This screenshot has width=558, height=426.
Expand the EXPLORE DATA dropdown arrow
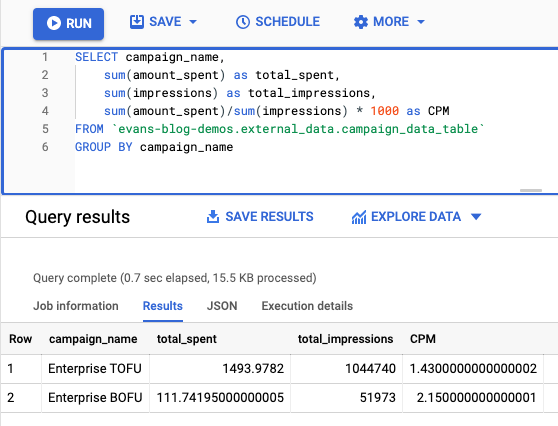point(476,216)
